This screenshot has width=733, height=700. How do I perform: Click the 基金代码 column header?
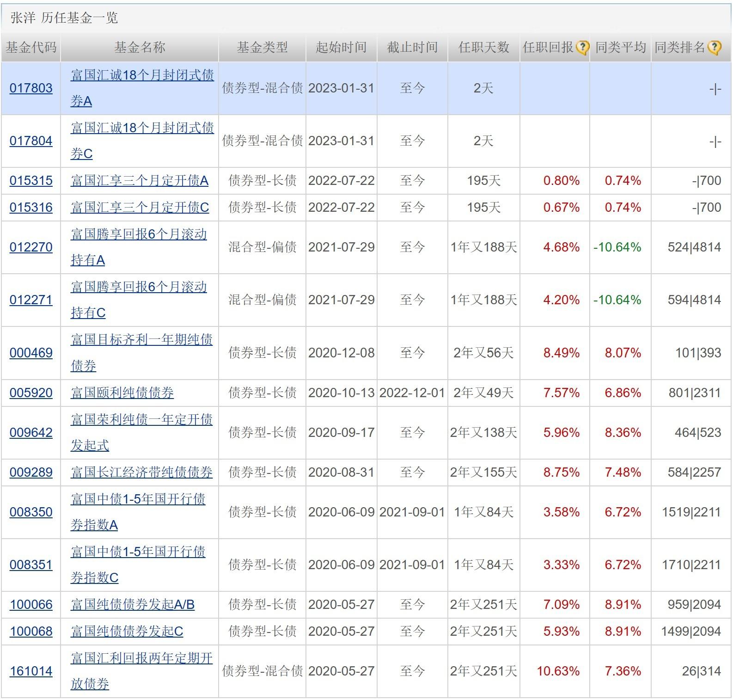click(x=31, y=47)
